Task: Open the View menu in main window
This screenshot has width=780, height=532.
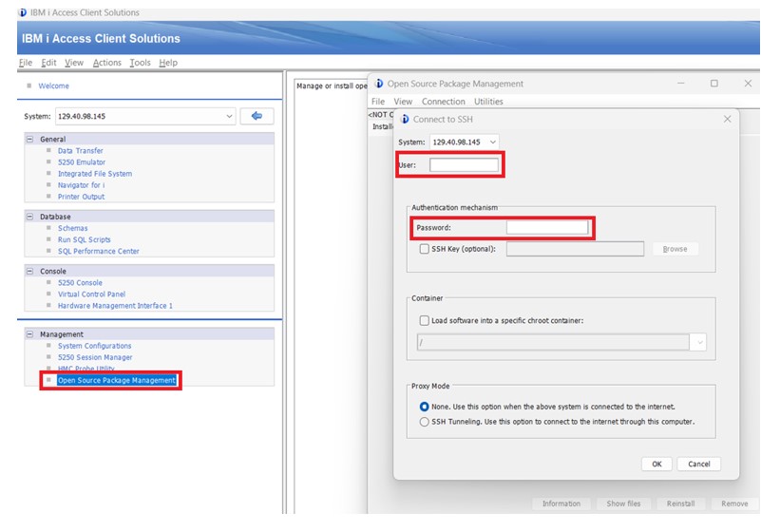Action: tap(74, 63)
